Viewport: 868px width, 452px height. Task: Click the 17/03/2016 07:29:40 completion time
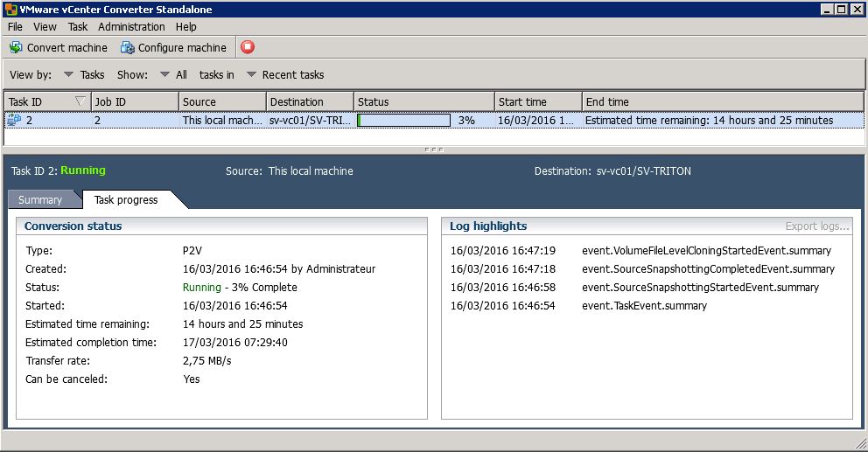click(234, 343)
